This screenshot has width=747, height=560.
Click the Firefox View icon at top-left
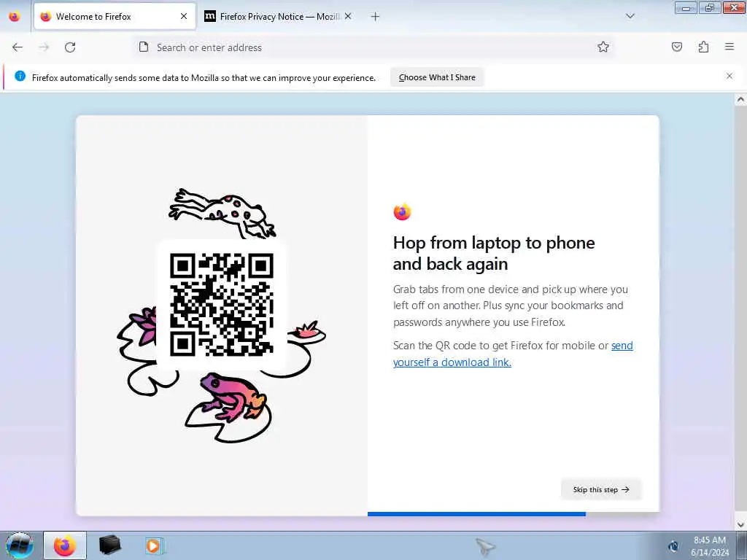click(x=15, y=17)
